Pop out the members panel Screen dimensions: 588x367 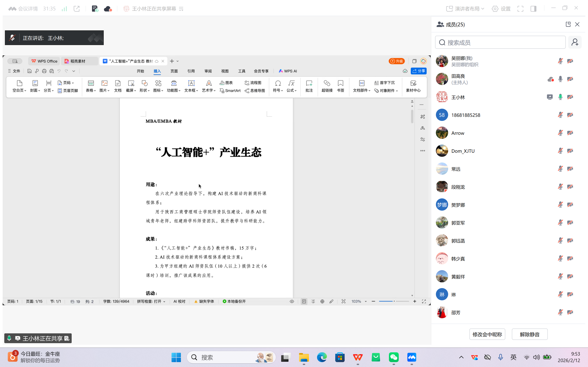(x=568, y=24)
